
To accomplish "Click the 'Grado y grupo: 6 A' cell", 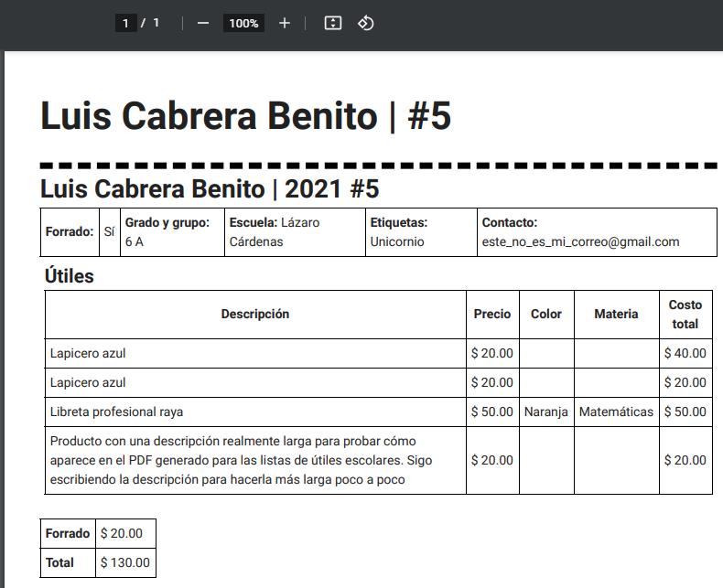I will pyautogui.click(x=172, y=231).
